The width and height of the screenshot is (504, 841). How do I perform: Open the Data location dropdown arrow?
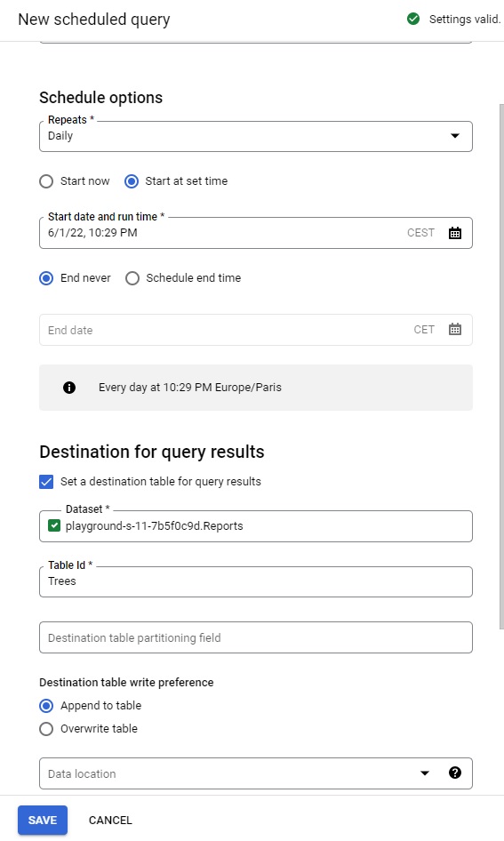[x=425, y=773]
